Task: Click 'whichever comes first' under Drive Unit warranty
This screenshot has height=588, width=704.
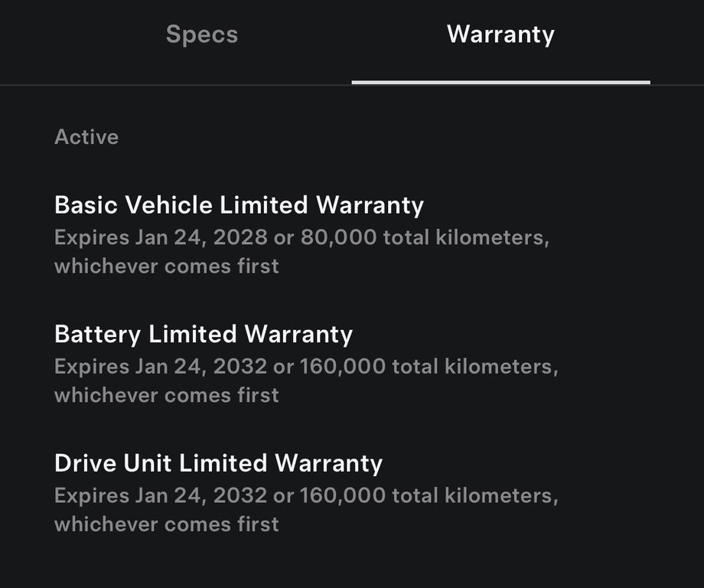Action: coord(166,524)
